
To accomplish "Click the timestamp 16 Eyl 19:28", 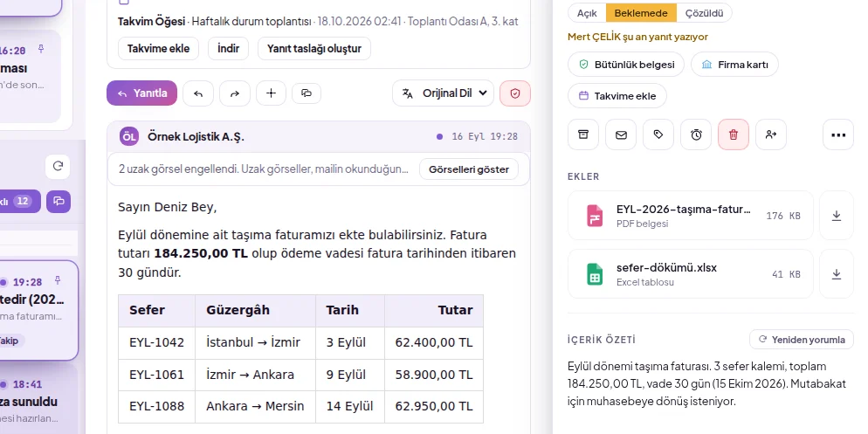I will click(485, 137).
